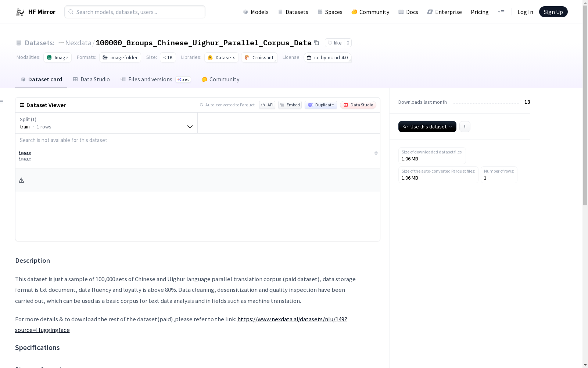The height and width of the screenshot is (368, 588).
Task: Click the < 1K size tag
Action: pyautogui.click(x=168, y=57)
